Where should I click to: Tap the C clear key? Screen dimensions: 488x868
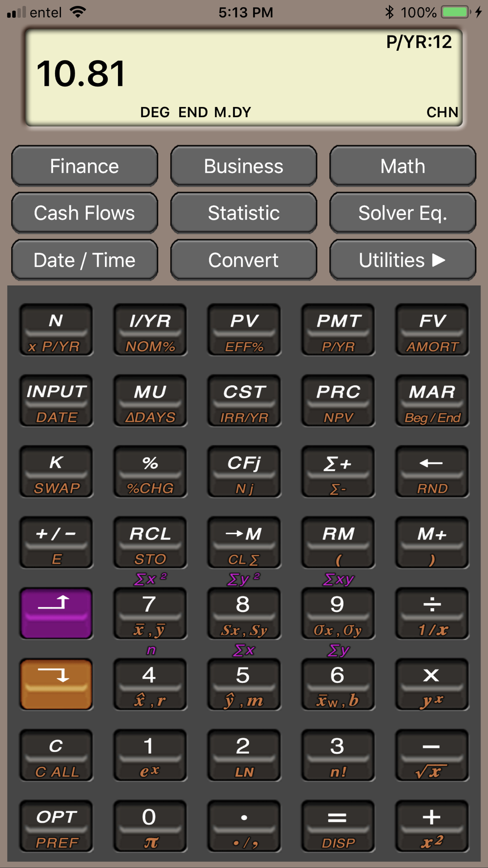[56, 755]
